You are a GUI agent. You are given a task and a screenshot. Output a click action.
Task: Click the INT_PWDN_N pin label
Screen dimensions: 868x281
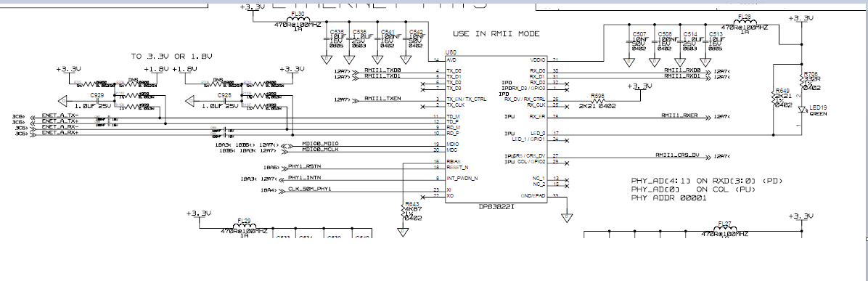coord(462,179)
